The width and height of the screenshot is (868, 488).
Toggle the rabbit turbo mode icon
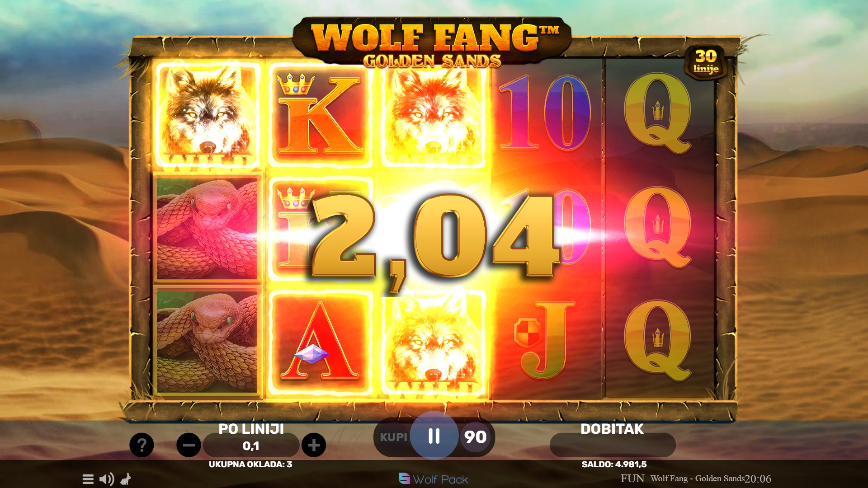126,479
